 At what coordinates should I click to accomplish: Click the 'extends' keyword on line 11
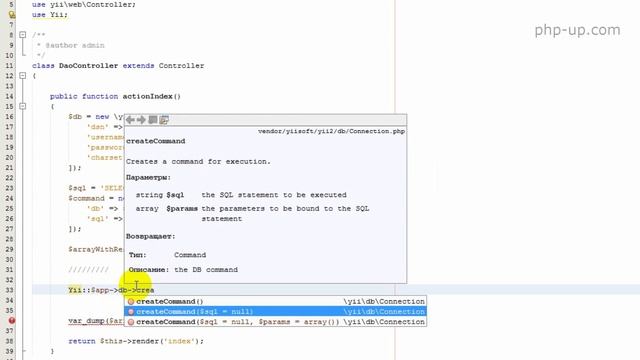pyautogui.click(x=138, y=66)
